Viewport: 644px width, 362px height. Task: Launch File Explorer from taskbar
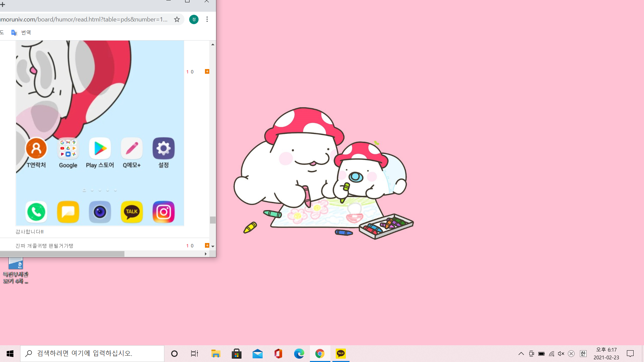(216, 354)
